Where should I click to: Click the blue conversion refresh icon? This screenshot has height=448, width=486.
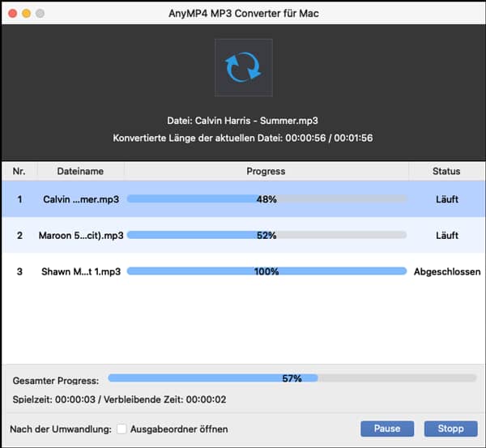(244, 67)
